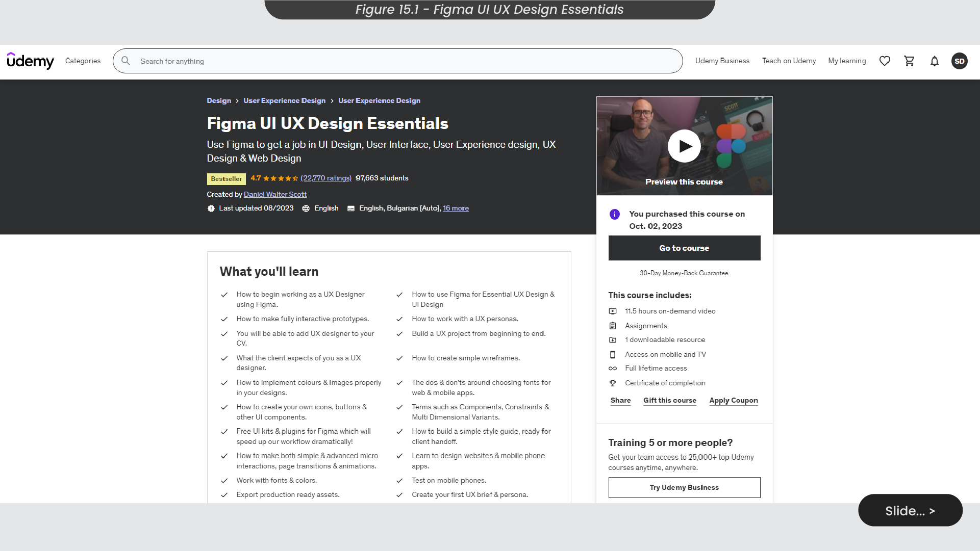Click the '30-Day Money-Back Guarantee' text
This screenshot has height=551, width=980.
(684, 273)
